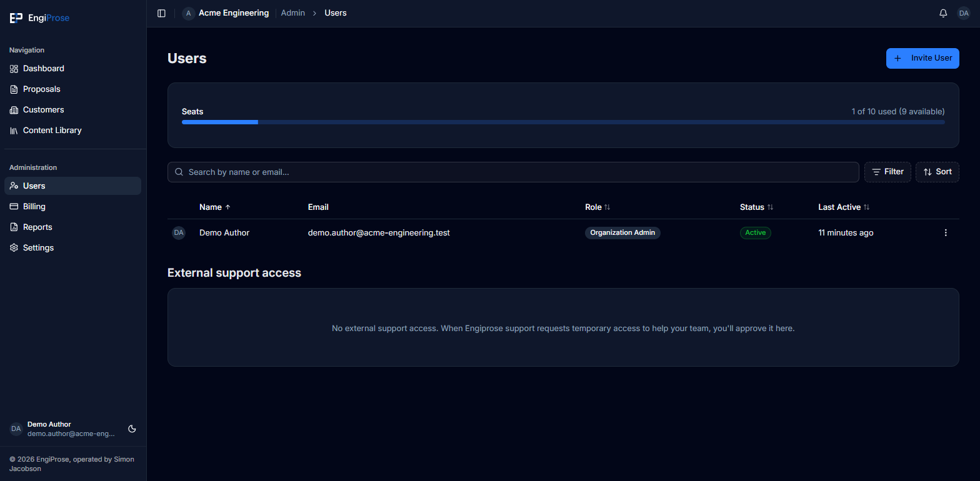Open the DA avatar in top bar
This screenshot has width=980, height=481.
(964, 13)
